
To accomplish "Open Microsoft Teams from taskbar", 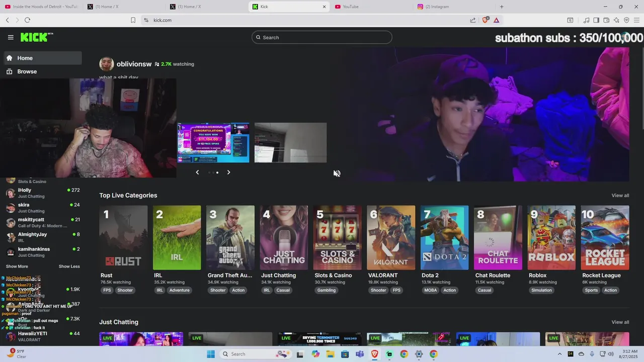I will tap(360, 354).
